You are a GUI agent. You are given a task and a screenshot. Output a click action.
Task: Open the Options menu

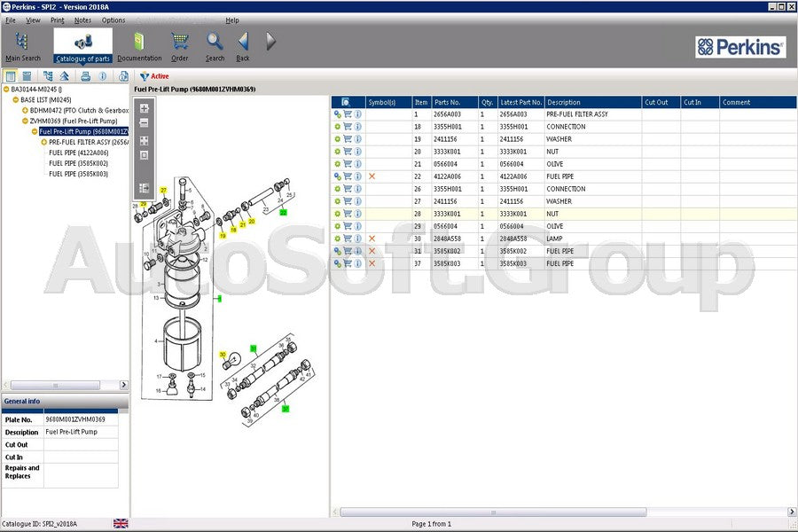pyautogui.click(x=113, y=20)
